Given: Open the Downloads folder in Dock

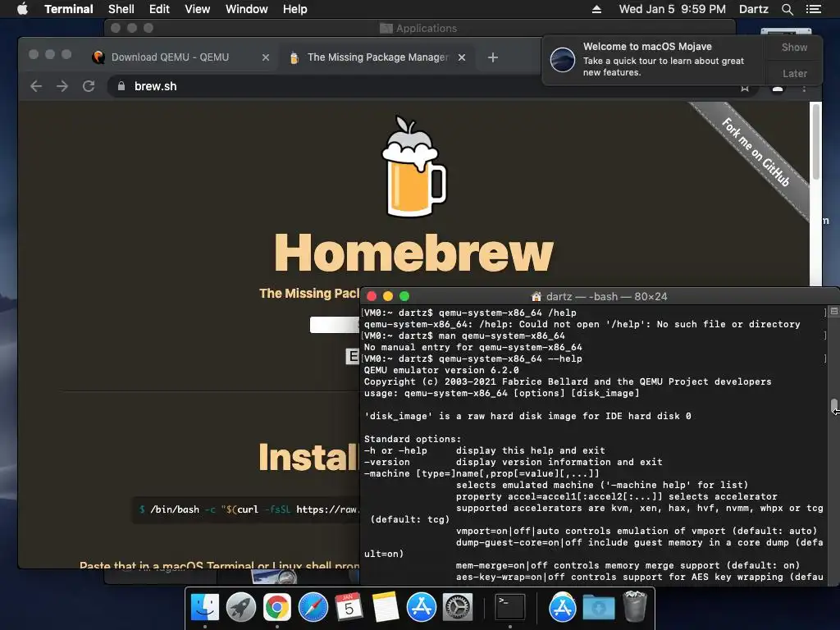Looking at the screenshot, I should [598, 608].
